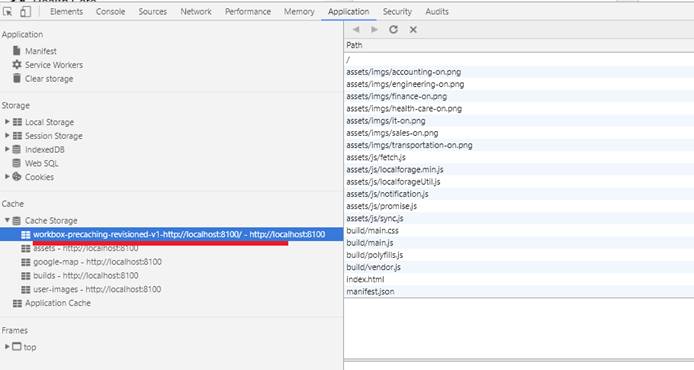Go to next cache page arrow
The height and width of the screenshot is (370, 694).
tap(374, 30)
